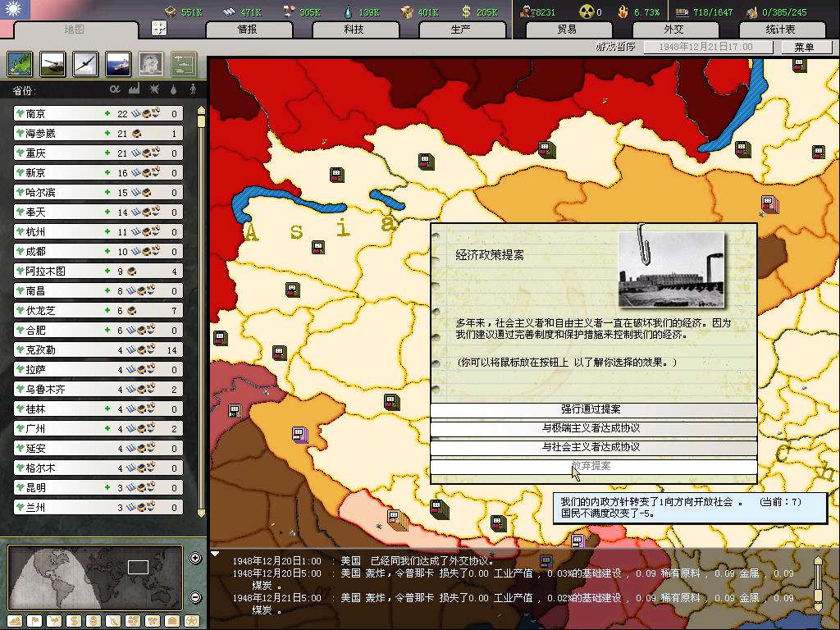
Task: Click the energy crate icon showing 551K
Action: click(171, 11)
